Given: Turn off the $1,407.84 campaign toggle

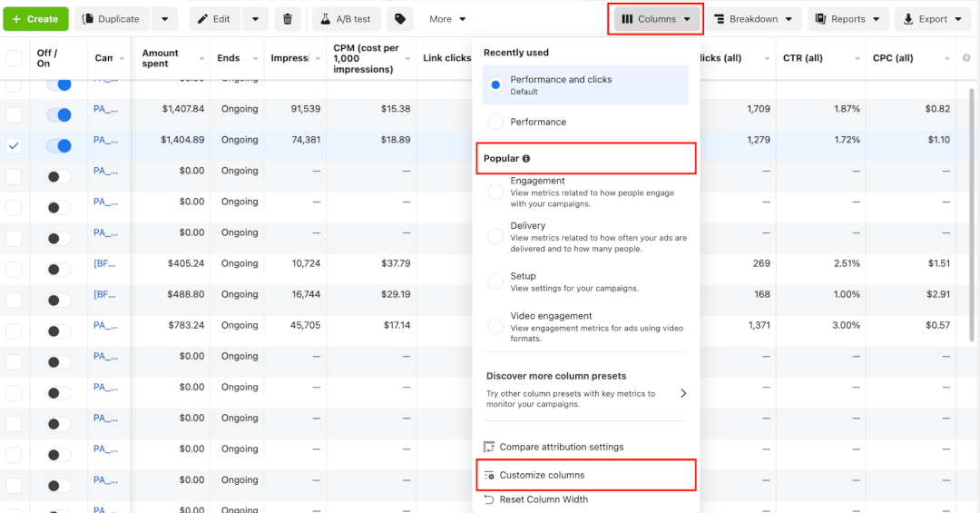Looking at the screenshot, I should (59, 115).
